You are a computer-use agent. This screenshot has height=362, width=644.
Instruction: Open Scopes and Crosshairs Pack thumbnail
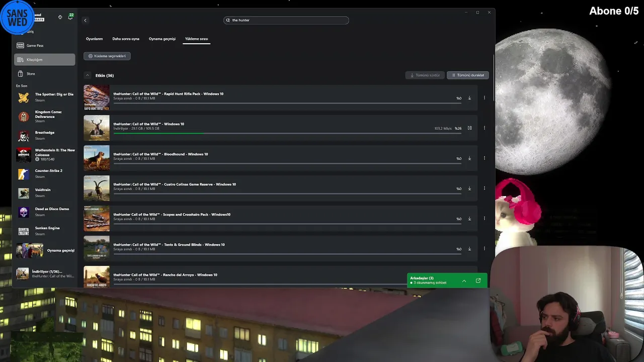(x=96, y=219)
